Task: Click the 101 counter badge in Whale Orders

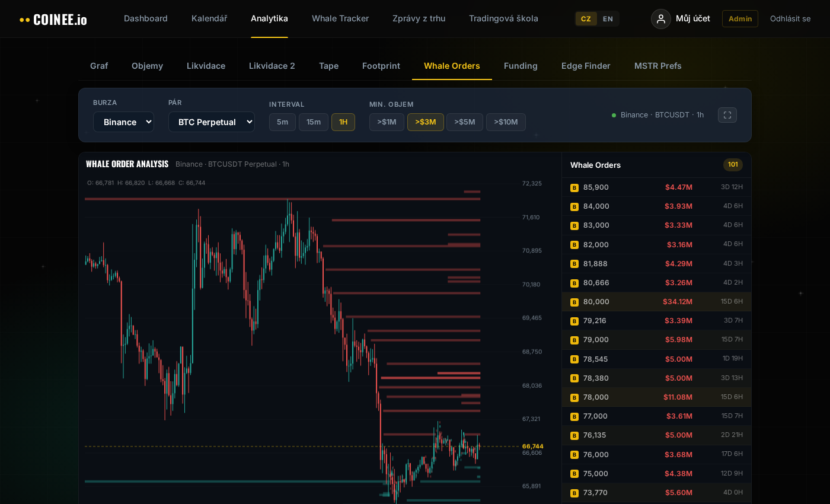Action: (733, 165)
